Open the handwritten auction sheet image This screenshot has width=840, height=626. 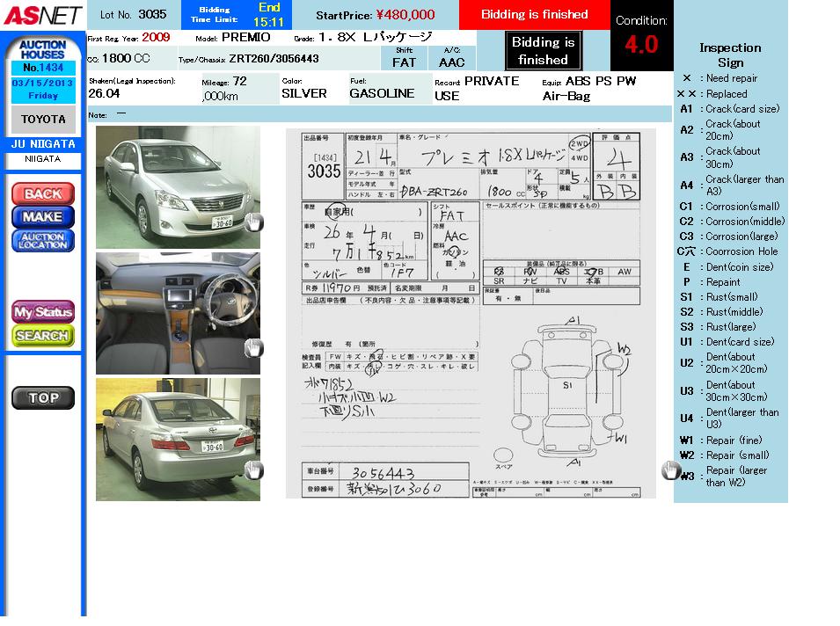(471, 313)
